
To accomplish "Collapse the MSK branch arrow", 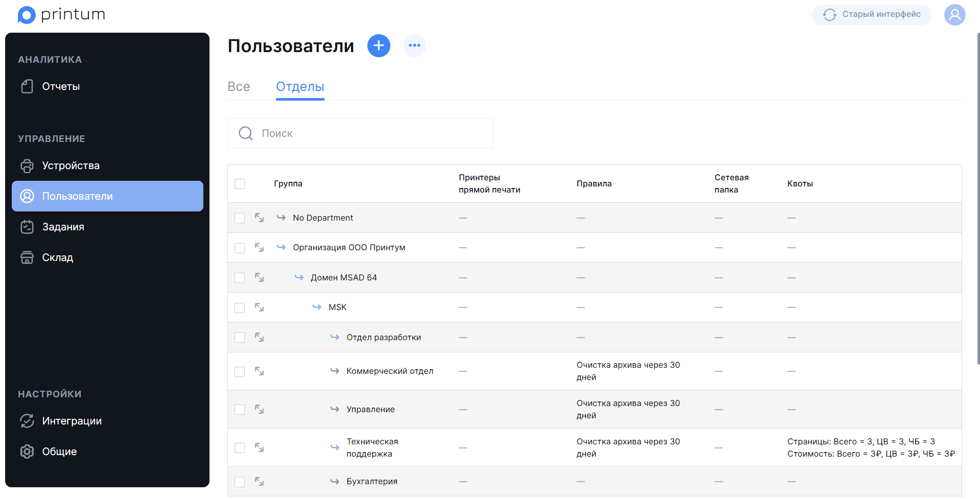I will (x=317, y=307).
